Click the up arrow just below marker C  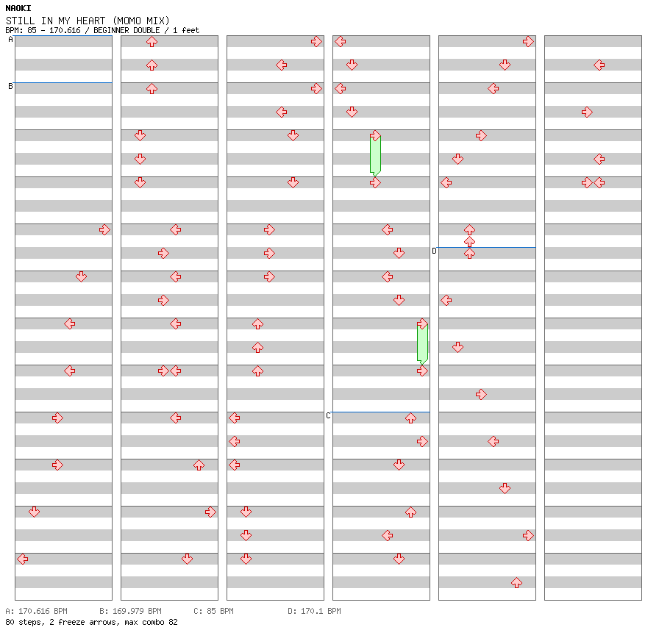coord(410,418)
